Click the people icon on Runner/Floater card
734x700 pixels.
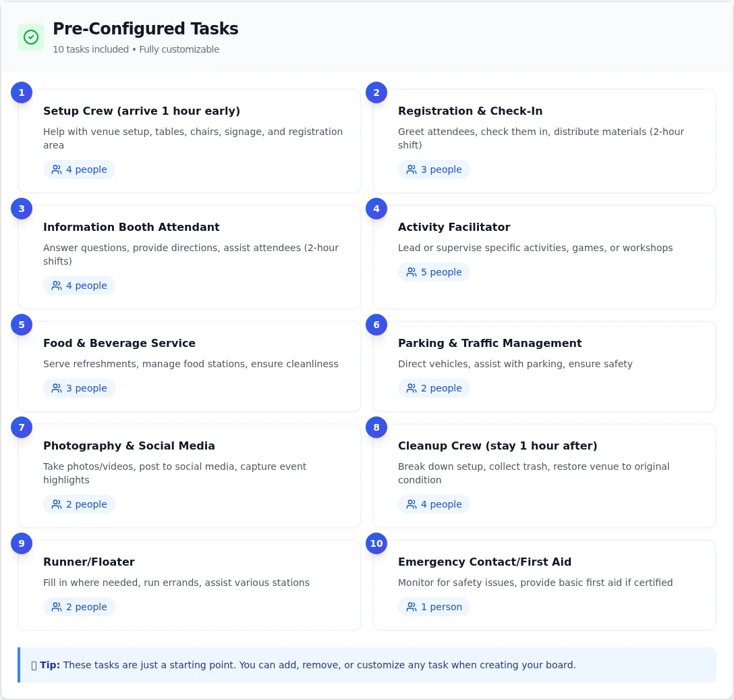56,607
